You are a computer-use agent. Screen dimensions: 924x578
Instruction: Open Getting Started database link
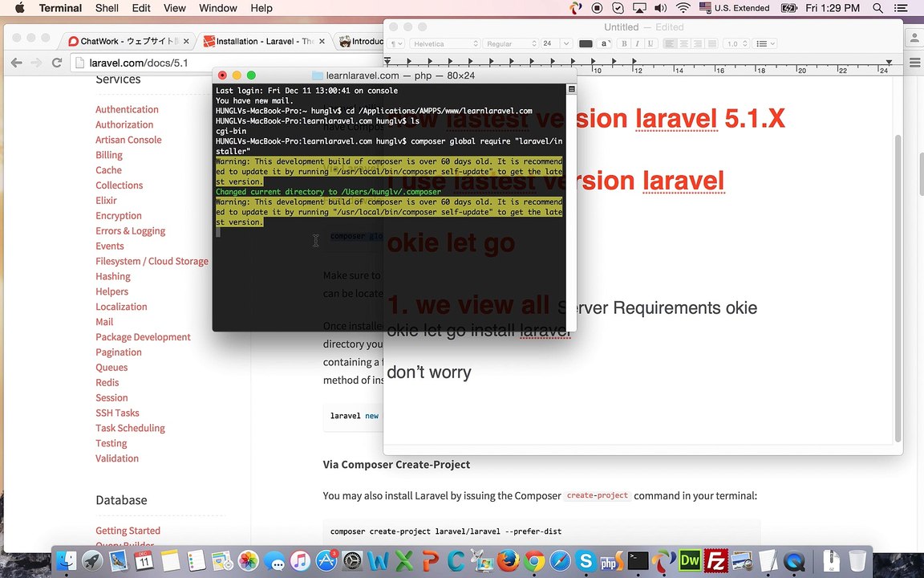pyautogui.click(x=128, y=531)
